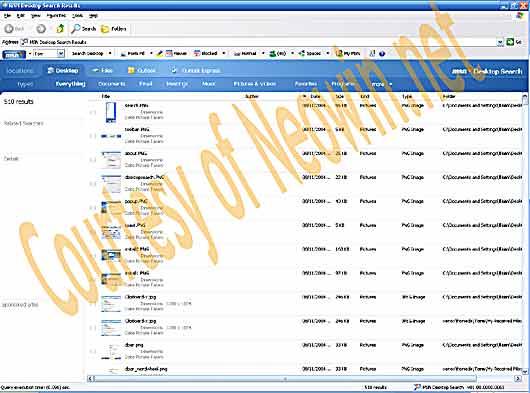This screenshot has height=393, width=530.
Task: Open My MSN from the toolbar
Action: pos(348,53)
